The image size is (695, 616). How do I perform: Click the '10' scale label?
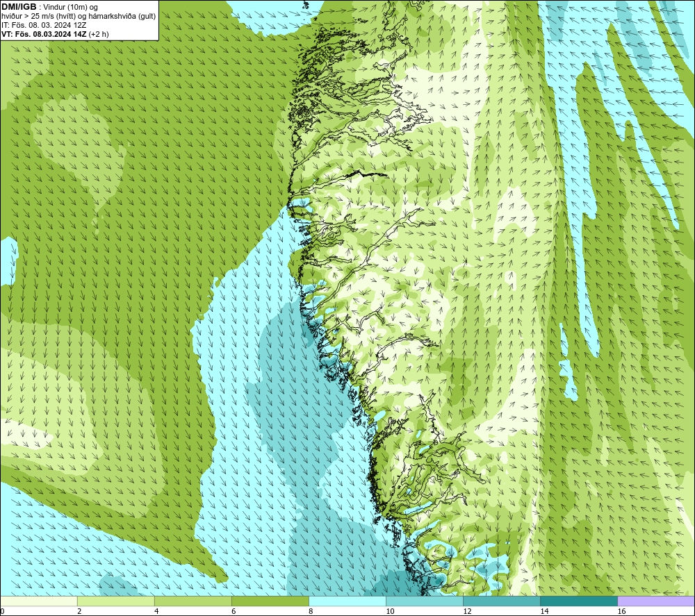(390, 611)
